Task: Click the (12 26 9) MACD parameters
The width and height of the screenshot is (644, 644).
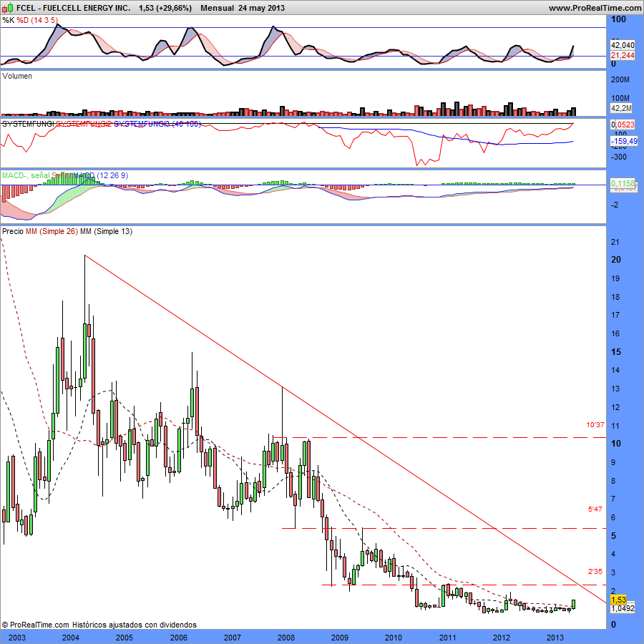Action: pyautogui.click(x=112, y=175)
